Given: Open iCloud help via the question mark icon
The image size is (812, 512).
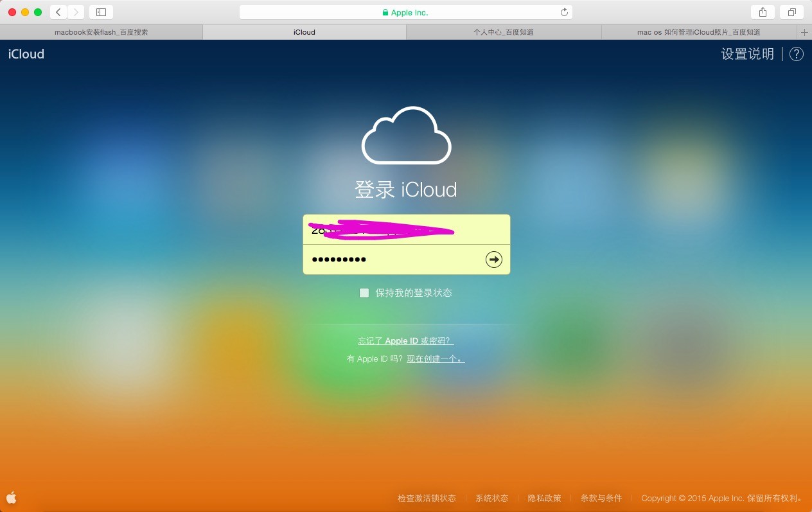Looking at the screenshot, I should pos(796,54).
